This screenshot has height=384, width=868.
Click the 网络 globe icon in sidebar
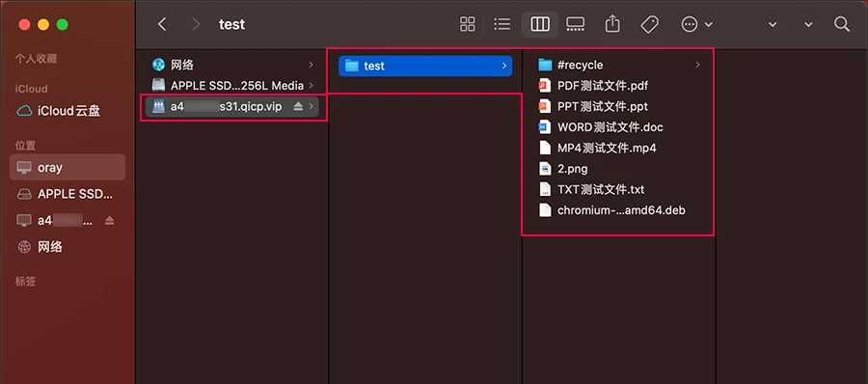(x=24, y=247)
